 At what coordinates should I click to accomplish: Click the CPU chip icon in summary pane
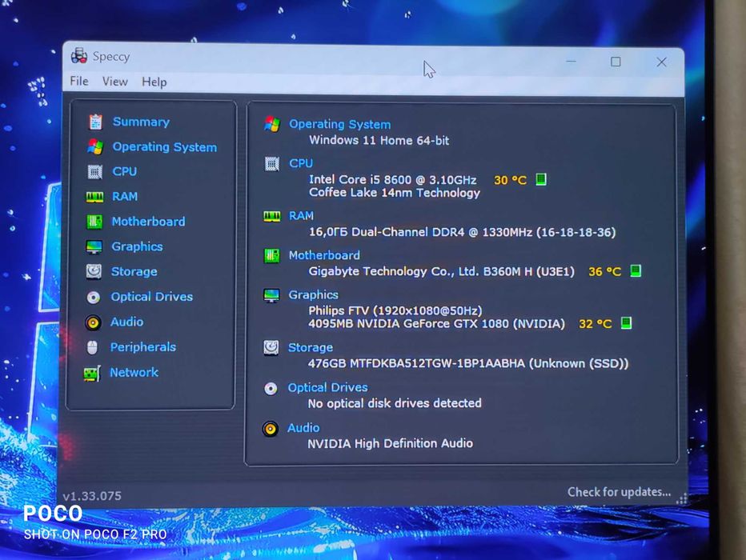[271, 164]
